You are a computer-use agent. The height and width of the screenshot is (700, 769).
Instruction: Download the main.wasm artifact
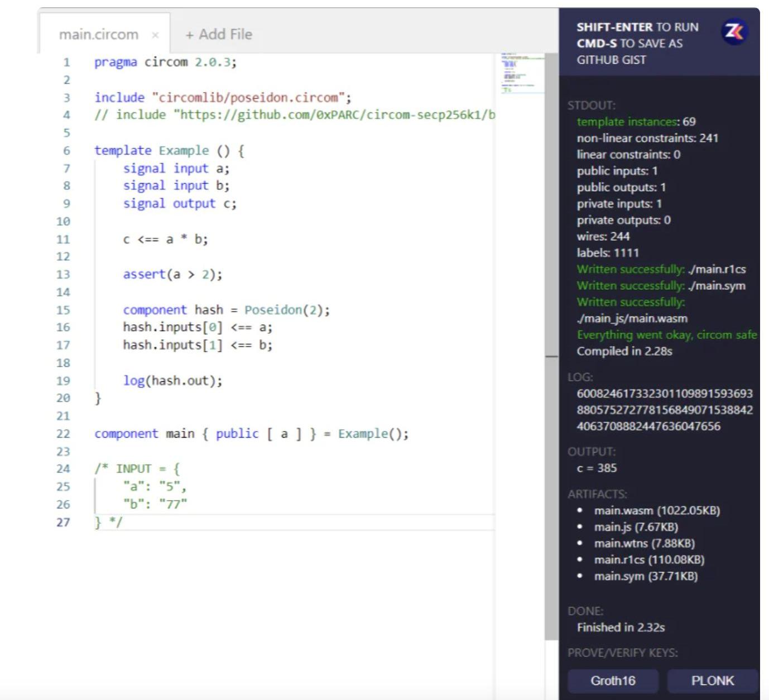point(656,510)
